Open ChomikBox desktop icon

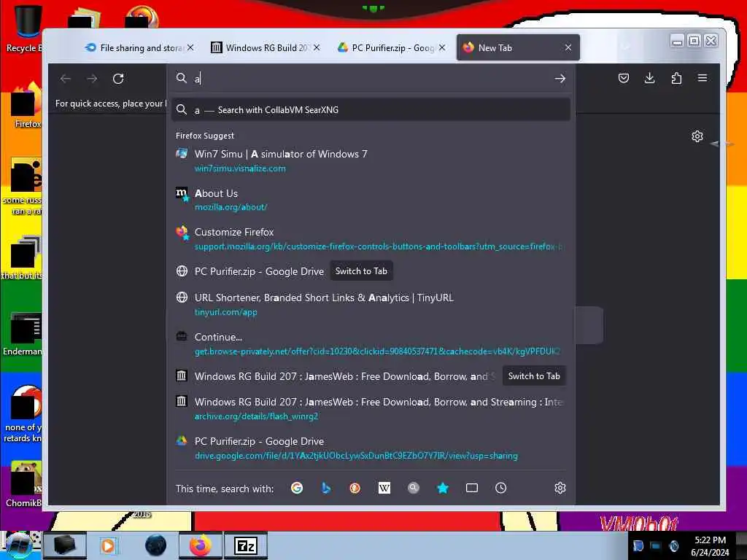pos(24,484)
